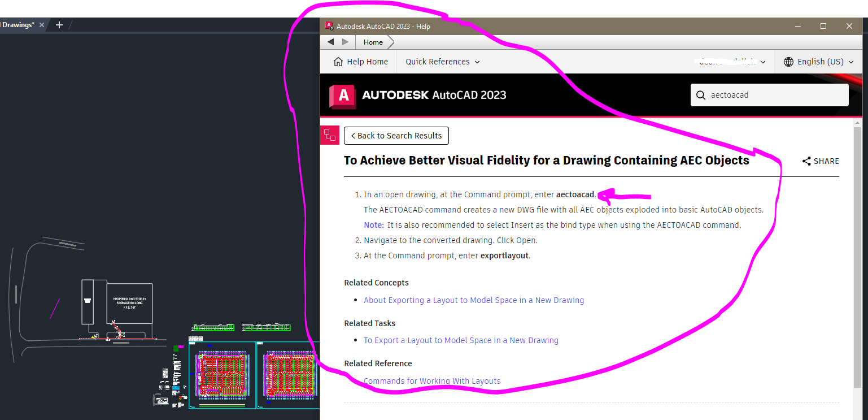
Task: Click the Related Tasks heading
Action: point(369,323)
